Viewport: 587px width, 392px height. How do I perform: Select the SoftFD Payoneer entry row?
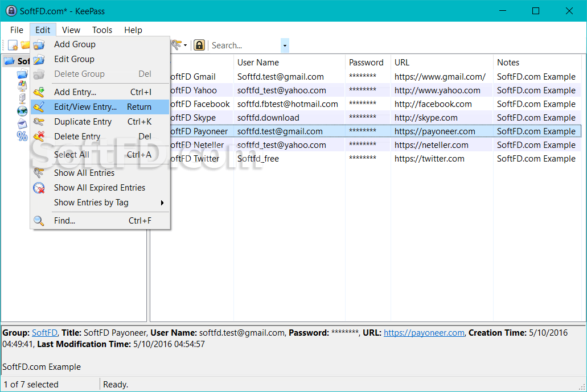(x=375, y=131)
